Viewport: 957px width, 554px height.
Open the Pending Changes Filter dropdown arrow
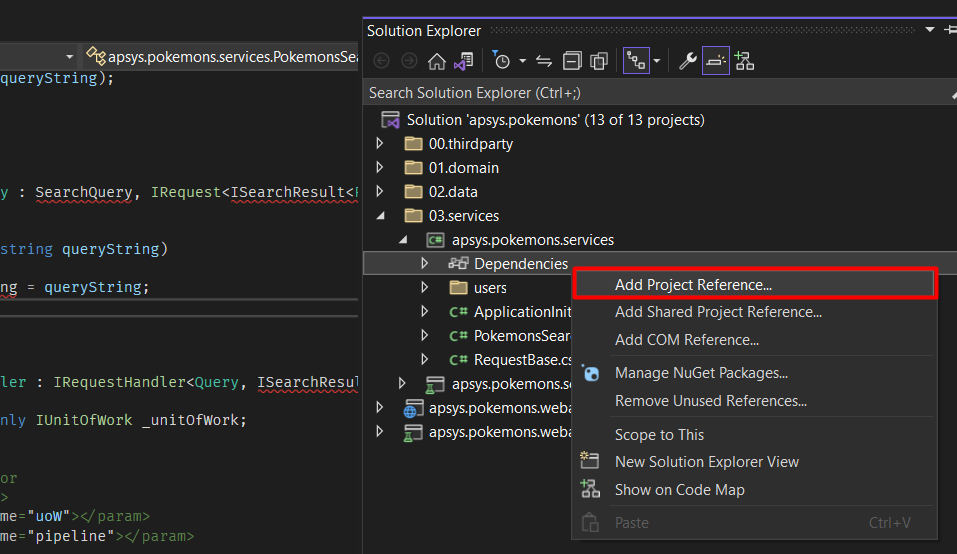520,62
